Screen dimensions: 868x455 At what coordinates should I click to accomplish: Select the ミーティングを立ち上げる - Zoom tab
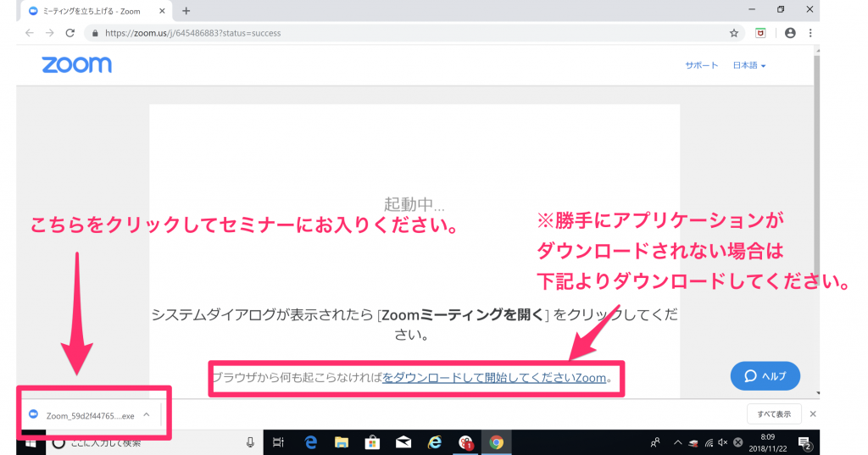(x=97, y=11)
